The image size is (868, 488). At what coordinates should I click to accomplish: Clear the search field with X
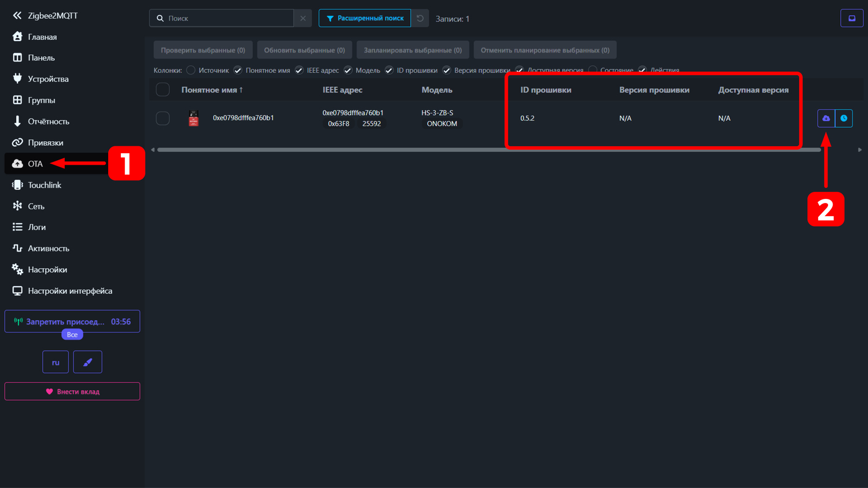pyautogui.click(x=303, y=19)
